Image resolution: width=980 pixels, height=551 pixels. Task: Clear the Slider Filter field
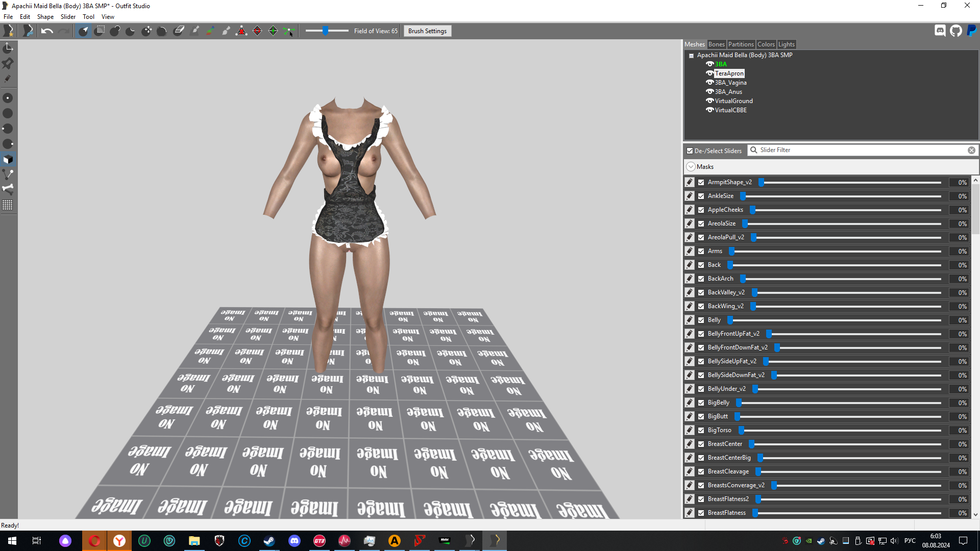point(971,150)
